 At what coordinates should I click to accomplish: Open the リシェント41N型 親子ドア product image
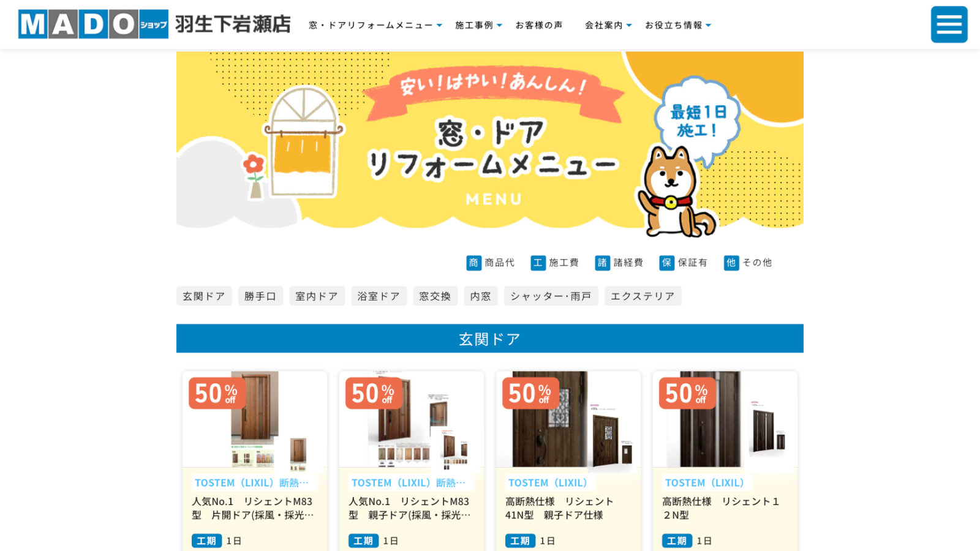point(568,419)
